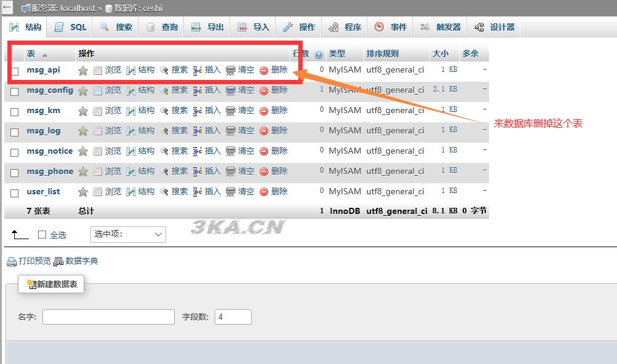Screen dimensions: 617x364
Task: Open the user_list table link
Action: pos(43,192)
